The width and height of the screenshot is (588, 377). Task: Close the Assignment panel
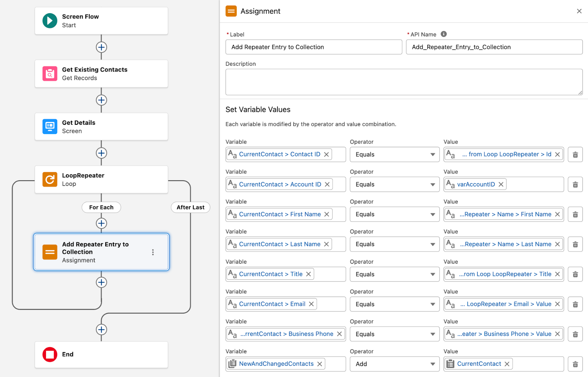579,11
